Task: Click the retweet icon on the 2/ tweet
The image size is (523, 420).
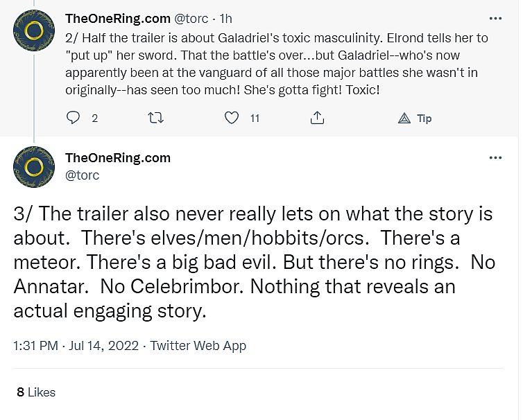Action: [157, 119]
